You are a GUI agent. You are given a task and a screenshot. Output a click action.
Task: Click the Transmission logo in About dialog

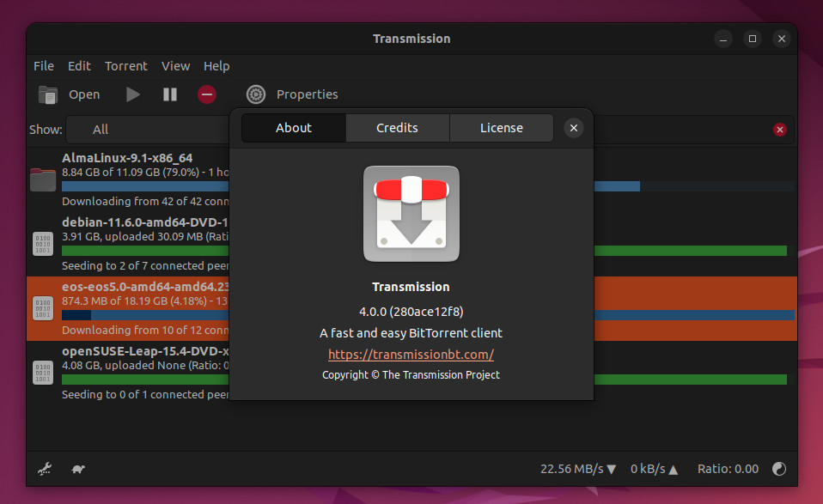411,214
